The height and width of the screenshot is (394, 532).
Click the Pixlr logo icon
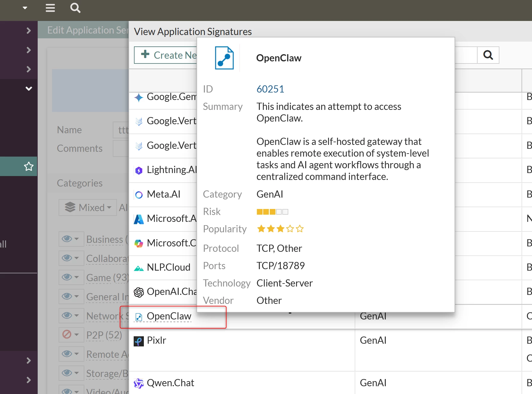coord(138,341)
